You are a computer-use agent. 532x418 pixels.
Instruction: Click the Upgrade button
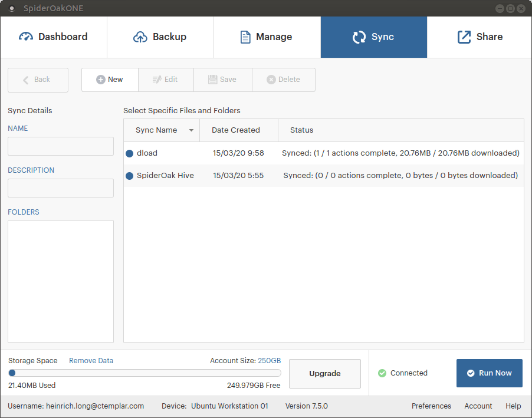coord(325,374)
